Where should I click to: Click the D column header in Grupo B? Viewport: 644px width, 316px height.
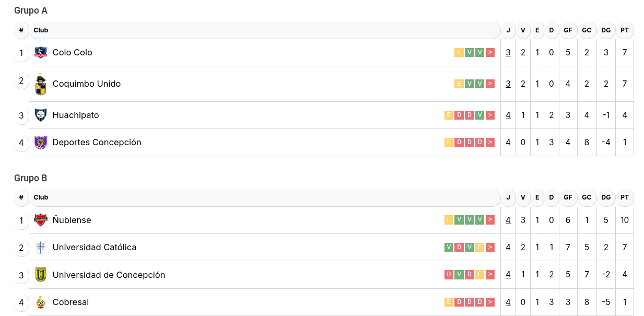[552, 197]
